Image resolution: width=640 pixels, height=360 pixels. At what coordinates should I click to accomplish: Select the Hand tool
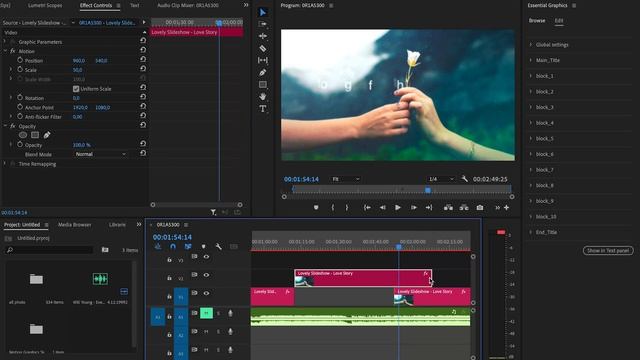coord(262,96)
